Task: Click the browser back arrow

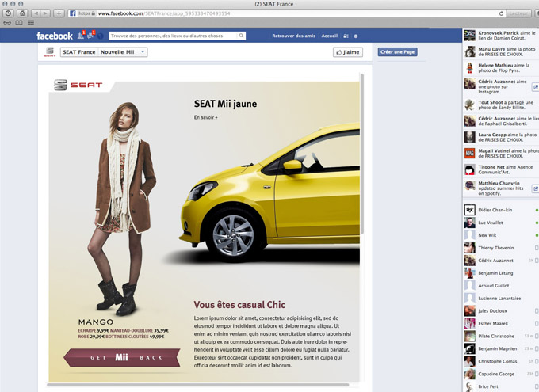Action: (36, 13)
